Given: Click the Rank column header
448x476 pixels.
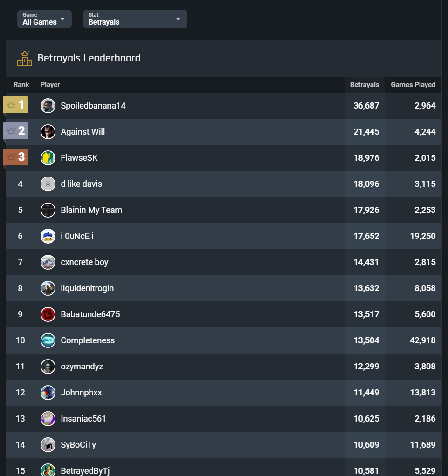Looking at the screenshot, I should click(x=21, y=85).
